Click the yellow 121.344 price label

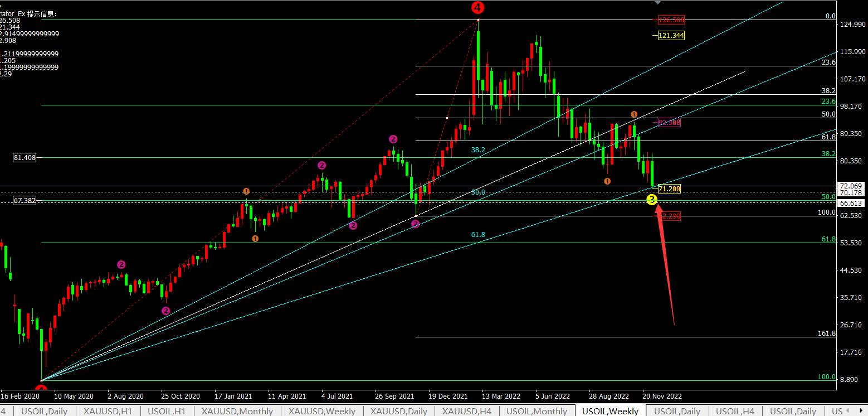click(671, 35)
